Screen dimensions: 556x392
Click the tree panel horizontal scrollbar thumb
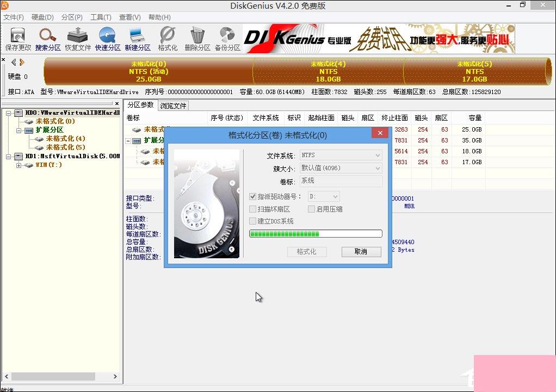coord(53,376)
